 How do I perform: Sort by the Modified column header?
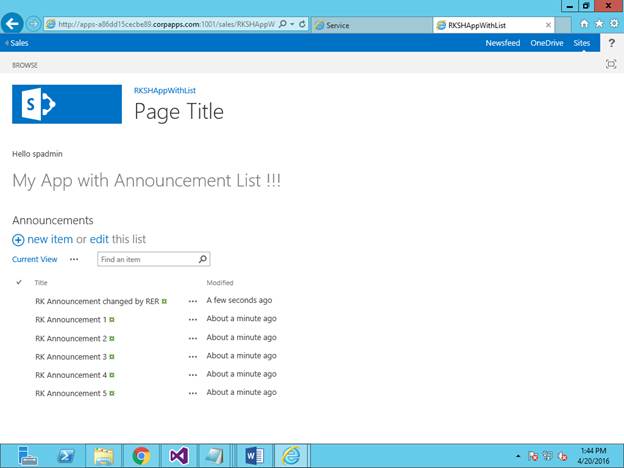click(x=220, y=283)
